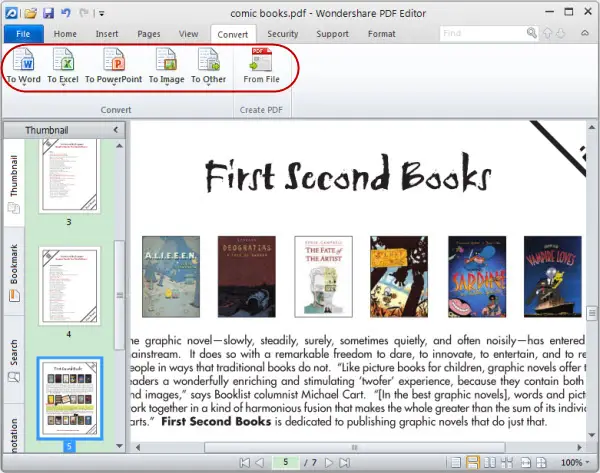Click the document horizontal scrollbar thumb
Viewport: 600px width, 473px height.
click(355, 447)
